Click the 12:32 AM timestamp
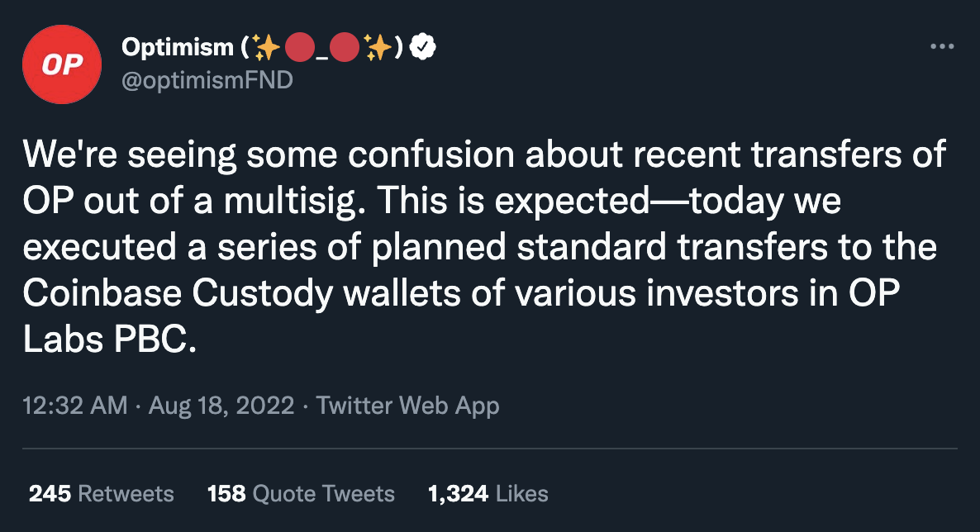This screenshot has height=532, width=980. (74, 406)
